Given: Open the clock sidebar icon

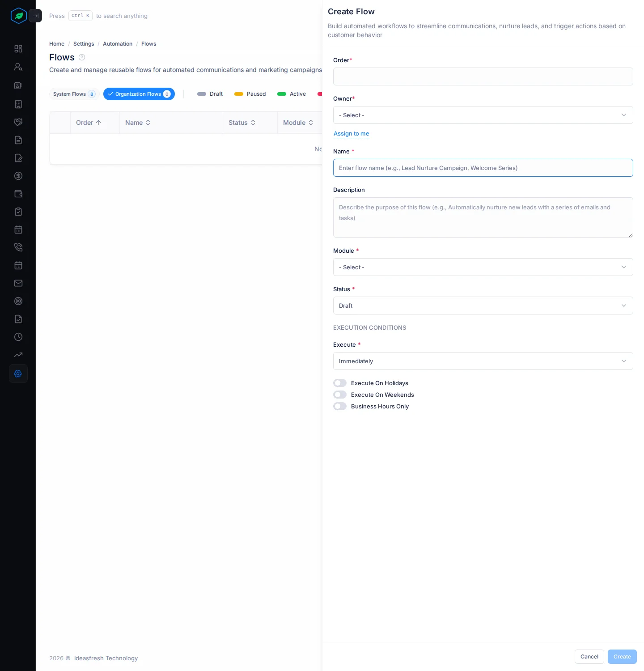Looking at the screenshot, I should click(x=18, y=337).
